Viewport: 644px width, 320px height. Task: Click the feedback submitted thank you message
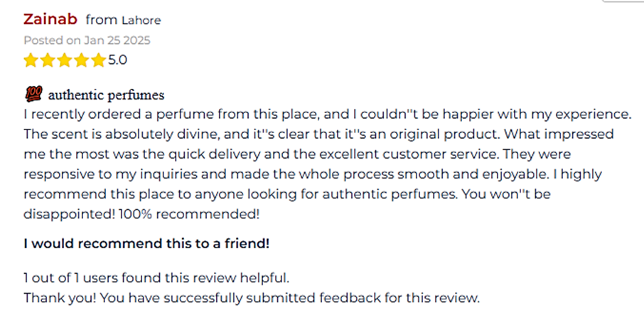pyautogui.click(x=252, y=298)
